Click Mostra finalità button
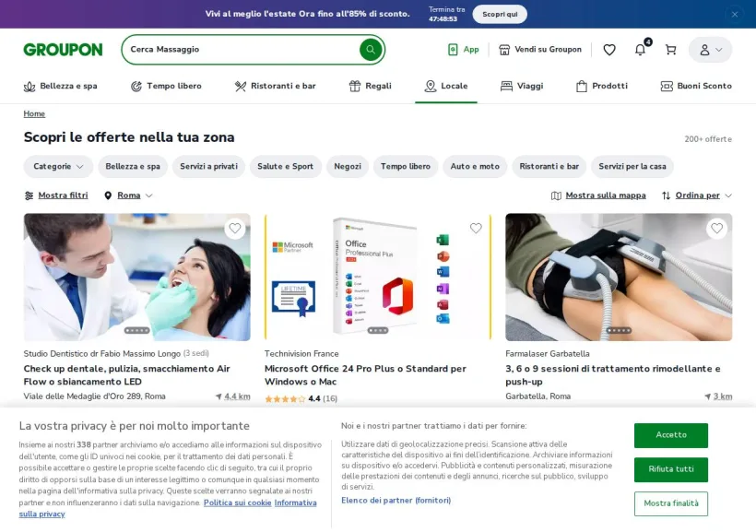Screen dimensions: 756x532 click(x=670, y=503)
